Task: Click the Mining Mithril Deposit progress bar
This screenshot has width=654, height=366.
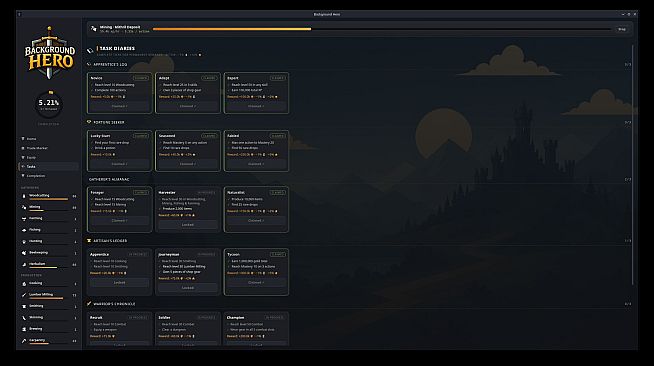Action: point(382,29)
